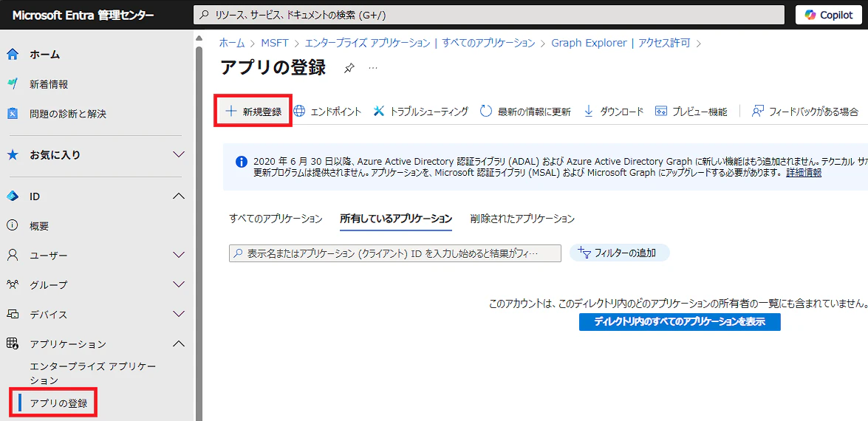Click 新規登録 plus button
Viewport: 868px width, 421px height.
253,112
